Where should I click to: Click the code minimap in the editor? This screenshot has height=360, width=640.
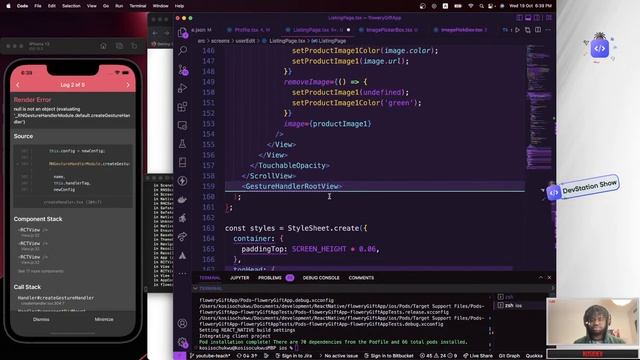tap(539, 106)
